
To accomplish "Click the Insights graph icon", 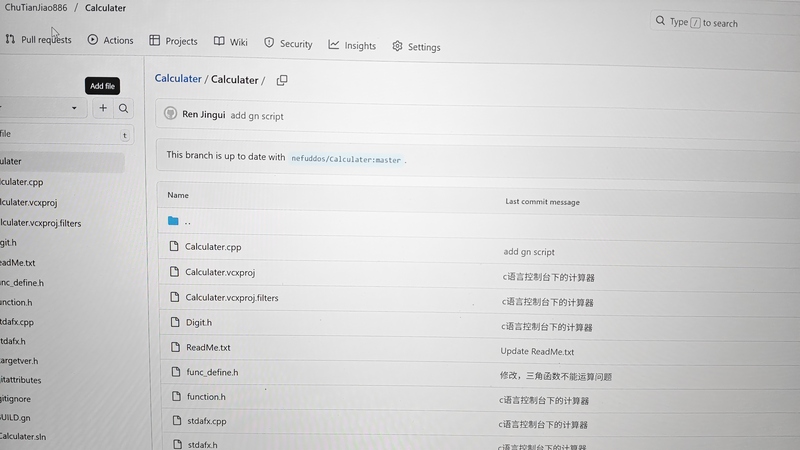I will coord(334,45).
